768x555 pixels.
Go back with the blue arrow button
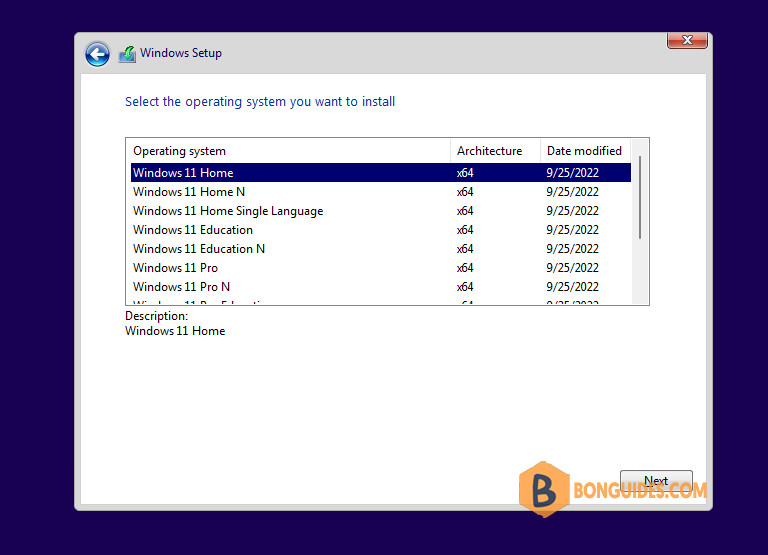coord(97,53)
